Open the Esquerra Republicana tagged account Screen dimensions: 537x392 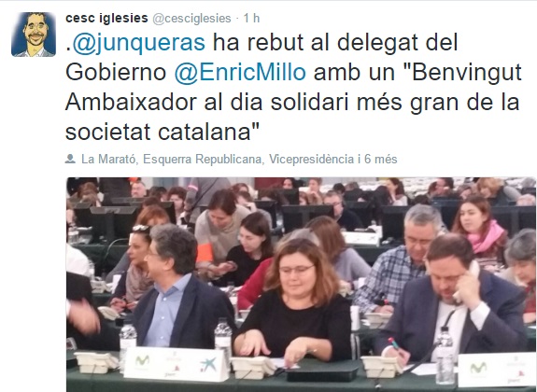203,160
